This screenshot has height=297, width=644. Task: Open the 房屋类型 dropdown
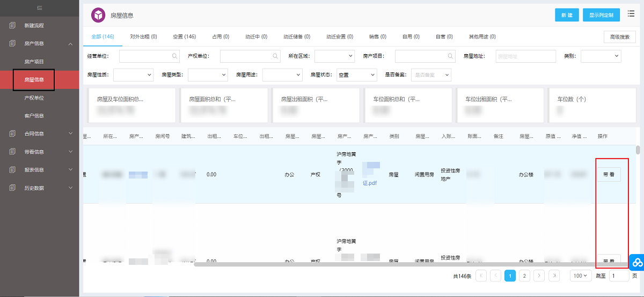point(208,75)
